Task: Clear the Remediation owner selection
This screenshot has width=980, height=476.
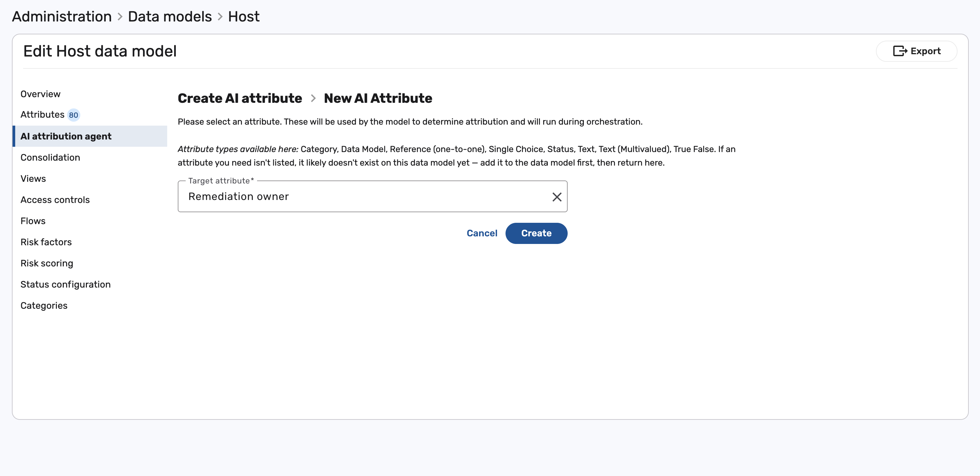Action: coord(556,197)
